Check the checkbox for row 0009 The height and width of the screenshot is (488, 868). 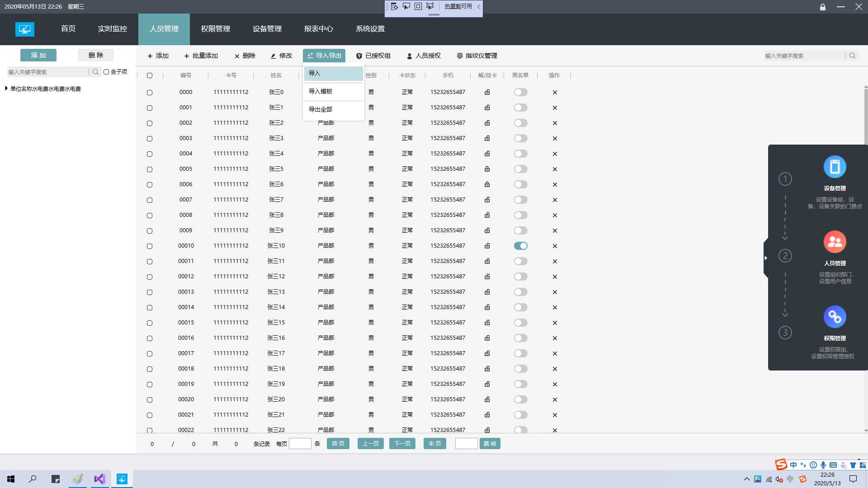coord(150,231)
